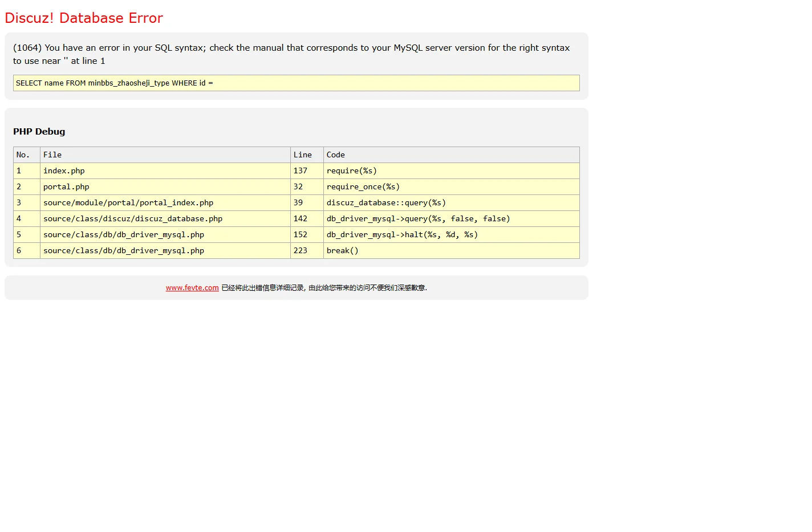Click the Discuz! Database Error heading
812x532 pixels.
pyautogui.click(x=84, y=18)
